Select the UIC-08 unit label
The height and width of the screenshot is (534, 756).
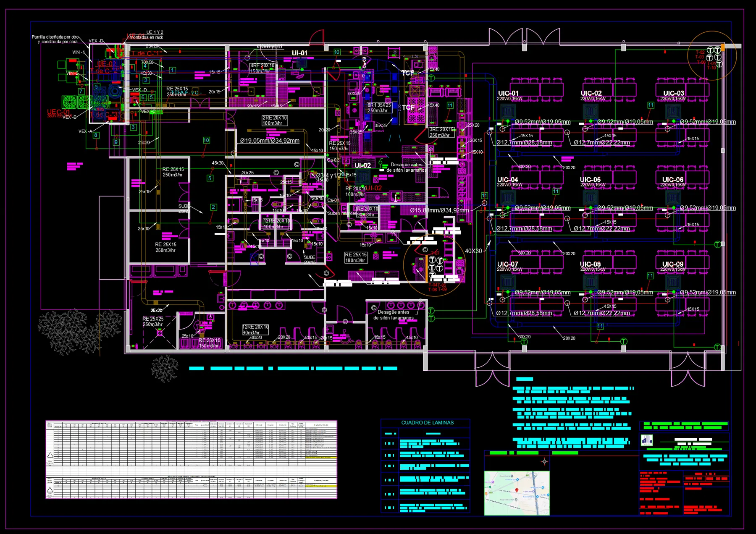(590, 264)
